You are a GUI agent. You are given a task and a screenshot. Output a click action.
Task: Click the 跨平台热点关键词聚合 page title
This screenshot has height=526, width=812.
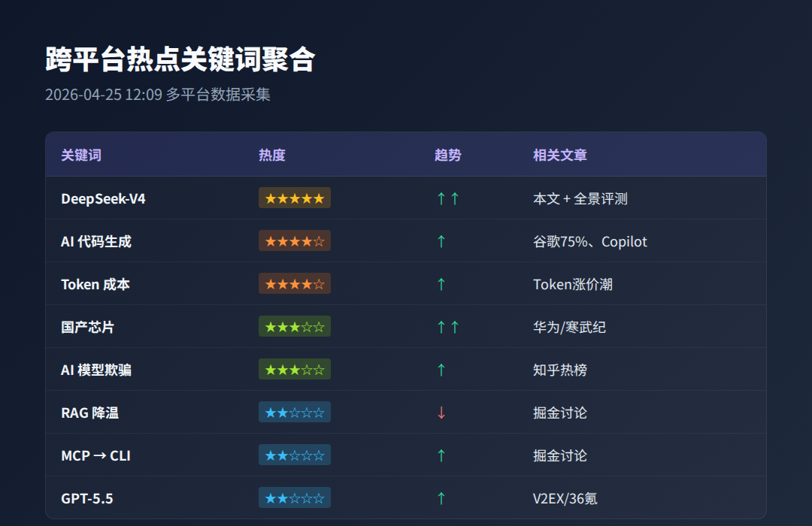tap(180, 59)
